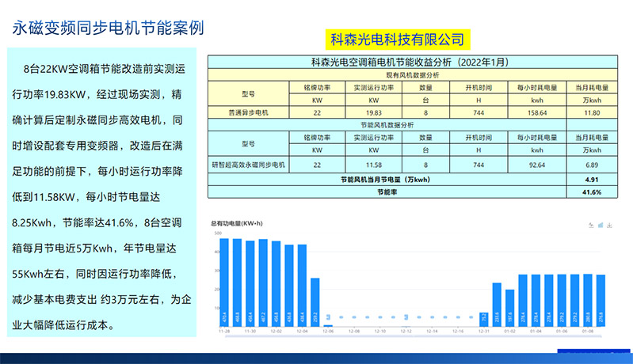
Task: Click the table title 科森光电空调箱电机节能收益分析
Action: pyautogui.click(x=412, y=62)
